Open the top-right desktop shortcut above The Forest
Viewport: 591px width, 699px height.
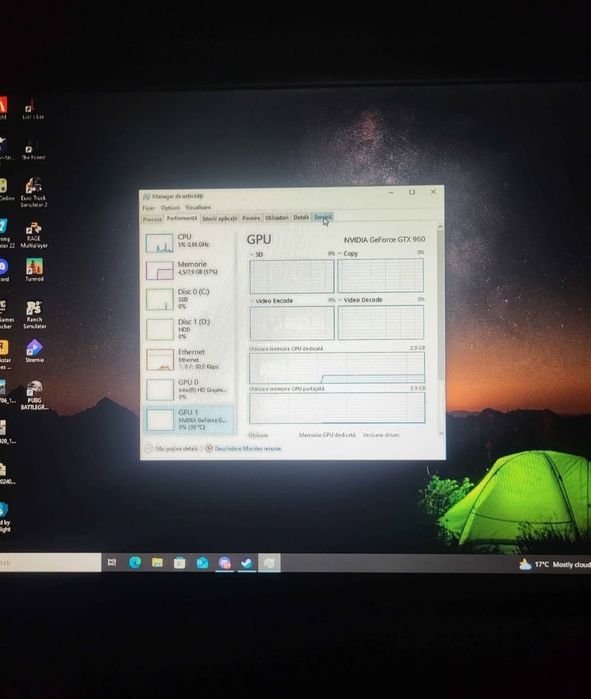(x=33, y=109)
